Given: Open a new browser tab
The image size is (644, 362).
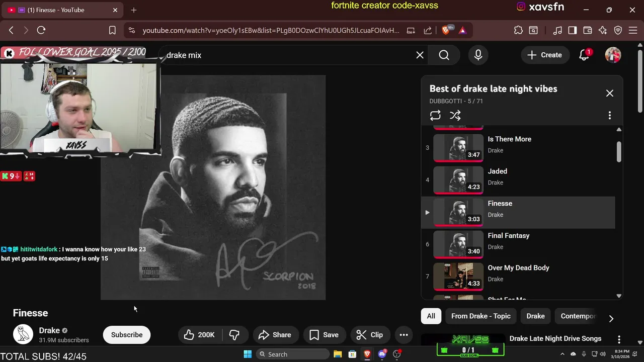Looking at the screenshot, I should point(134,10).
